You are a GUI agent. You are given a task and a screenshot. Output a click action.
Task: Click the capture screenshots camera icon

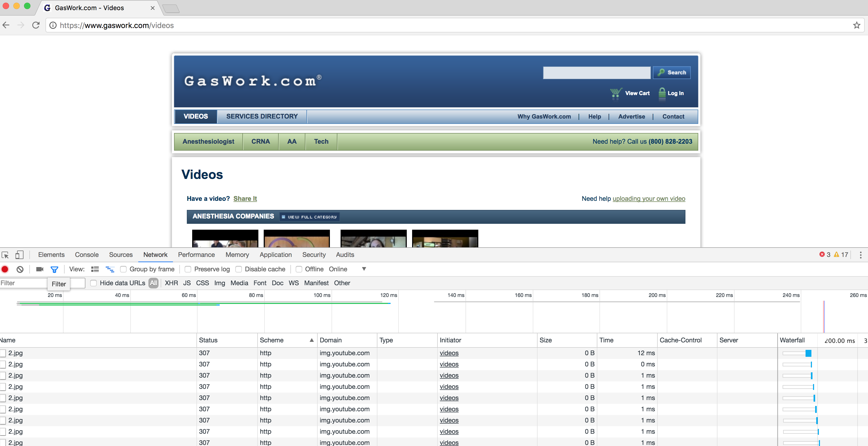[40, 269]
